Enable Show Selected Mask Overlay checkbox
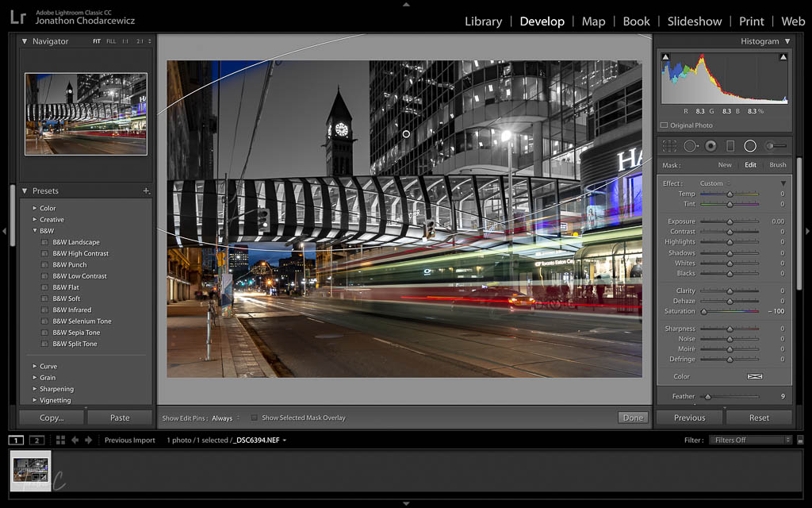Viewport: 812px width, 508px height. point(255,418)
